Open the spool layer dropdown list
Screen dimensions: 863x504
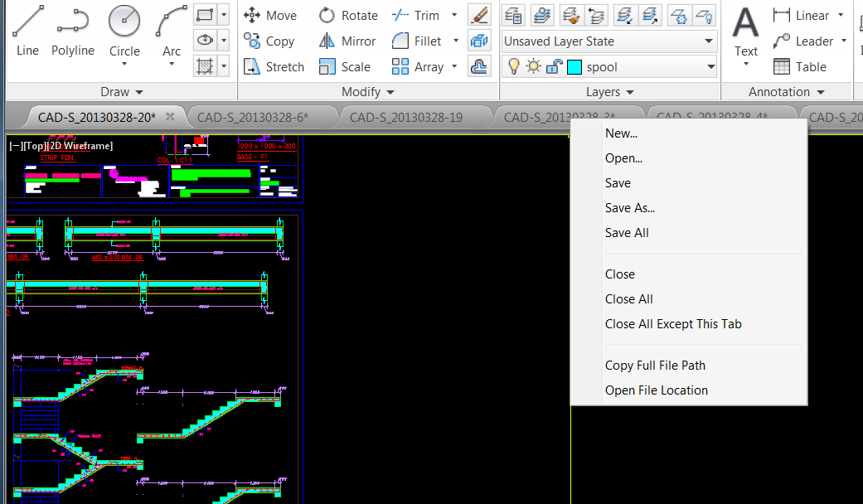click(710, 67)
